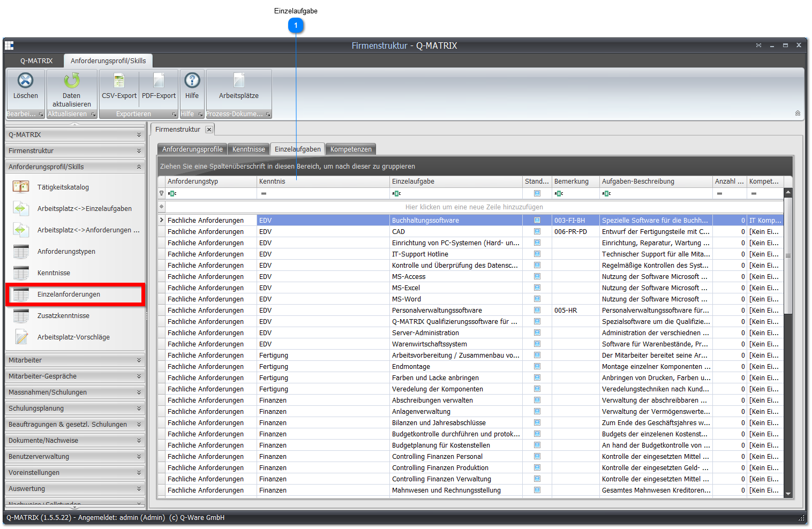Screen dimensions: 812x529
Task: Click the table's vertical scrollbar thumb
Action: (x=788, y=255)
